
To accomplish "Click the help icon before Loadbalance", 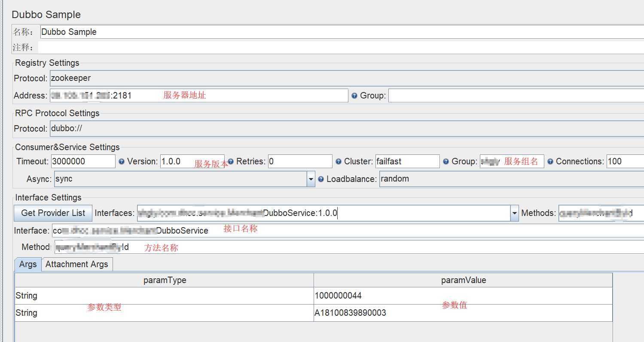I will tap(321, 179).
